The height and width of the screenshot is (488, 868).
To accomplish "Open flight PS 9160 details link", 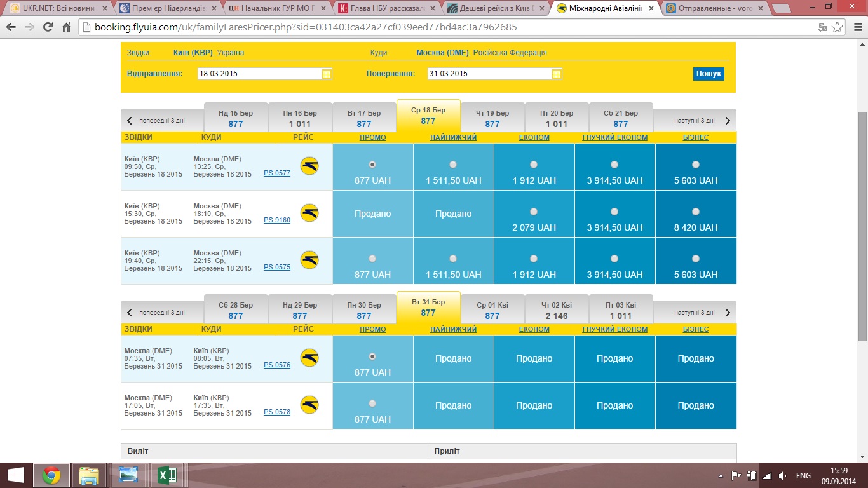I will click(x=277, y=220).
